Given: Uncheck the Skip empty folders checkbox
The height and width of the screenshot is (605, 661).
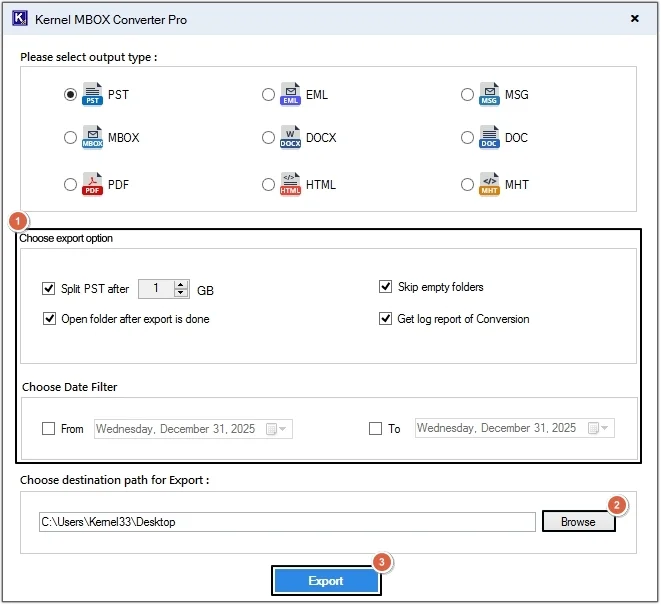Looking at the screenshot, I should 385,287.
